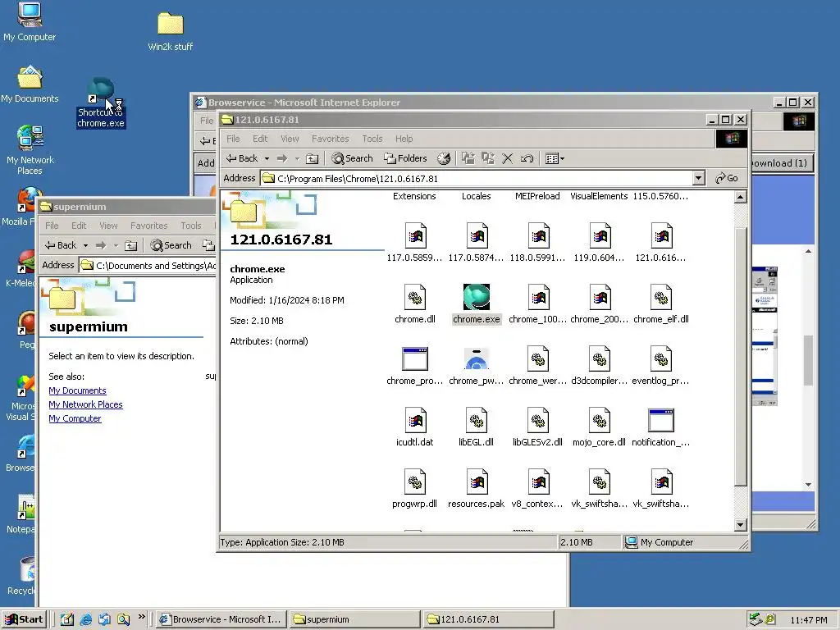The height and width of the screenshot is (630, 840).
Task: Launch Internet Explorer from quick launch bar
Action: click(85, 619)
